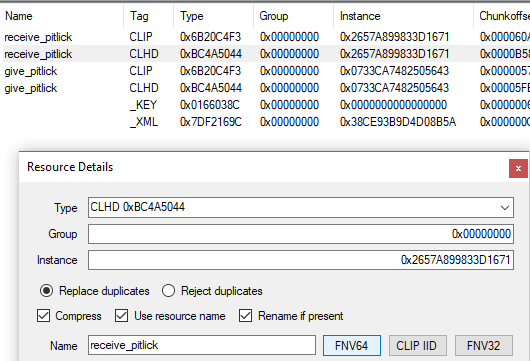Click the FNV32 button

point(484,345)
